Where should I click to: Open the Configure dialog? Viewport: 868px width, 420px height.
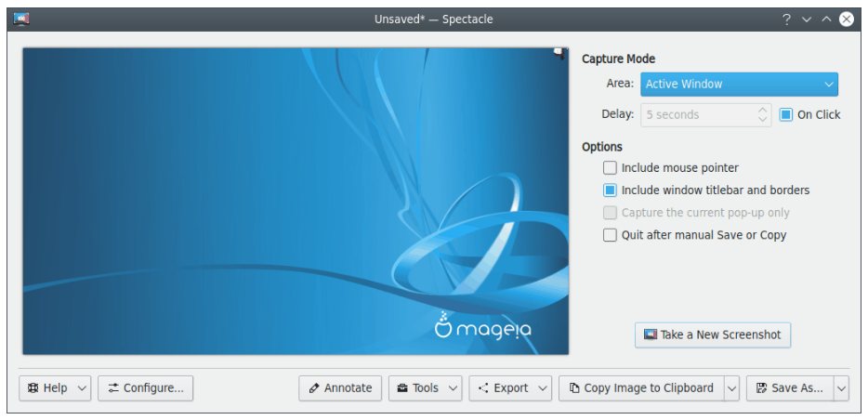(x=146, y=387)
